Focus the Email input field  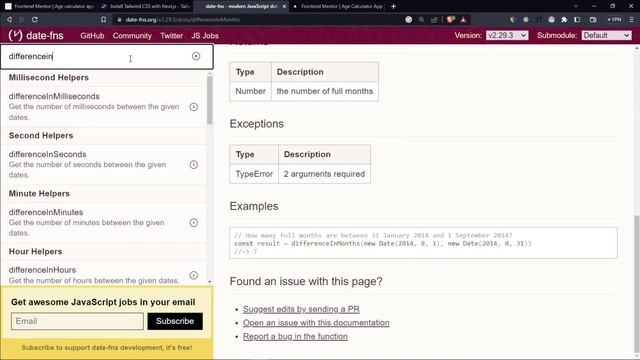(77, 321)
